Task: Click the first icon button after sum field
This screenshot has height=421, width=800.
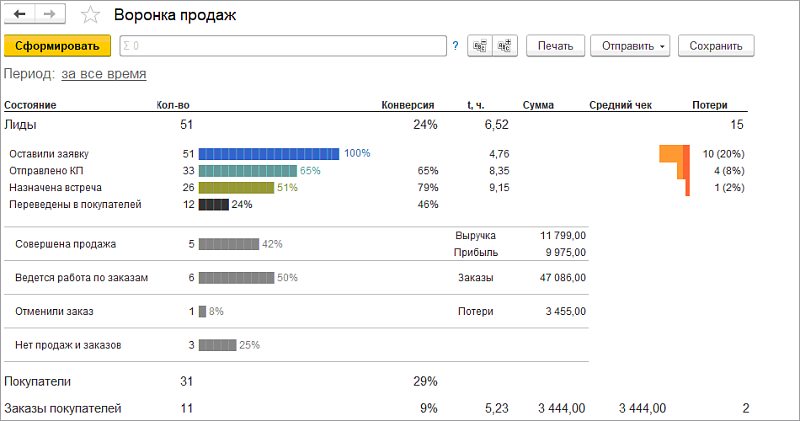Action: click(480, 46)
